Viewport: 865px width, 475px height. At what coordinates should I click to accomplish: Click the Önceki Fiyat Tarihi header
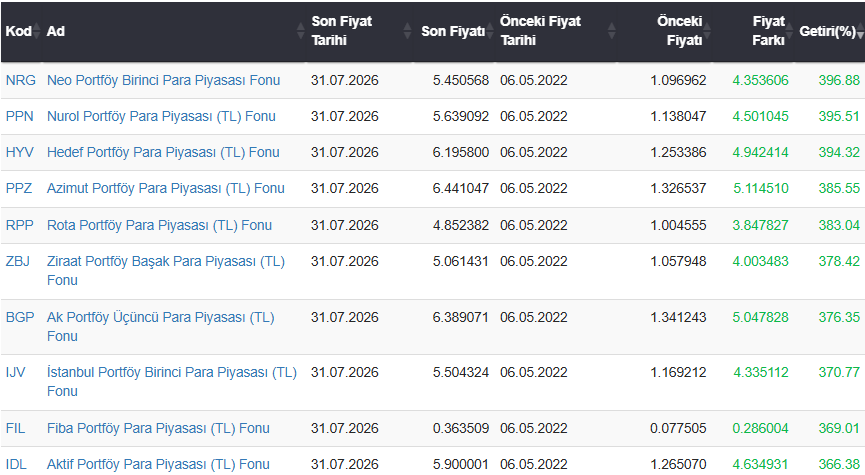click(540, 30)
